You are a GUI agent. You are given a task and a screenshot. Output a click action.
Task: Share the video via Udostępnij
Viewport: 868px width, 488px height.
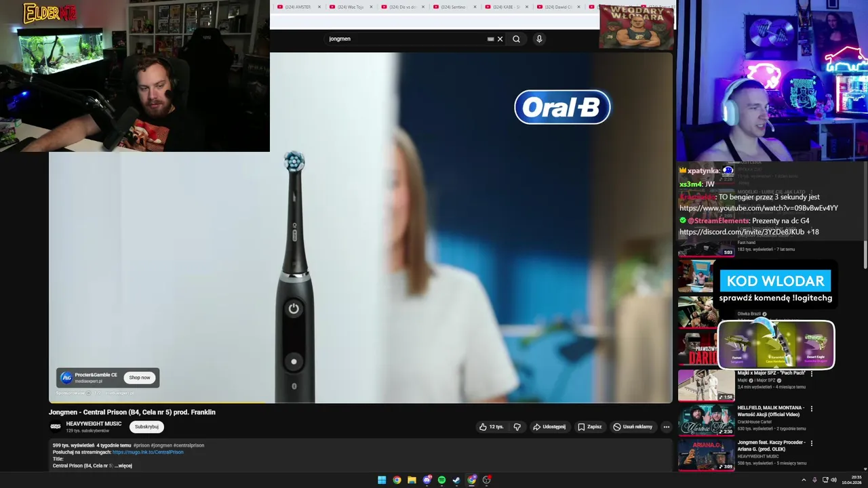coord(549,427)
